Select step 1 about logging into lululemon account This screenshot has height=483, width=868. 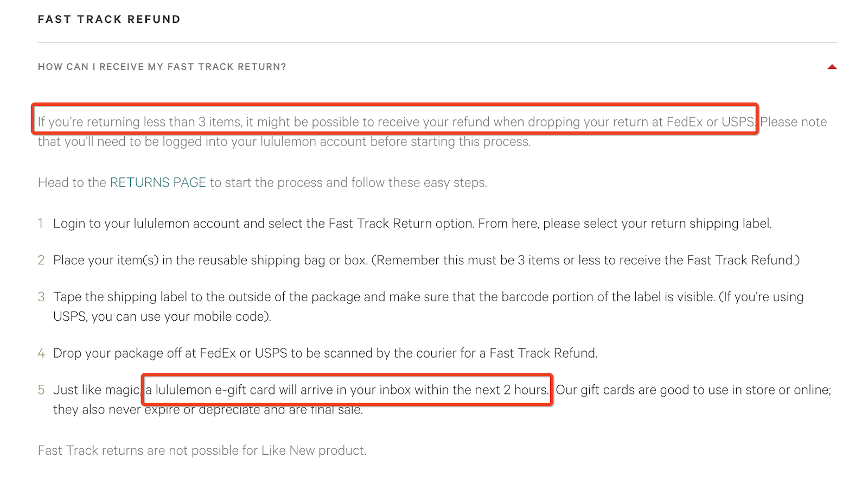click(412, 223)
